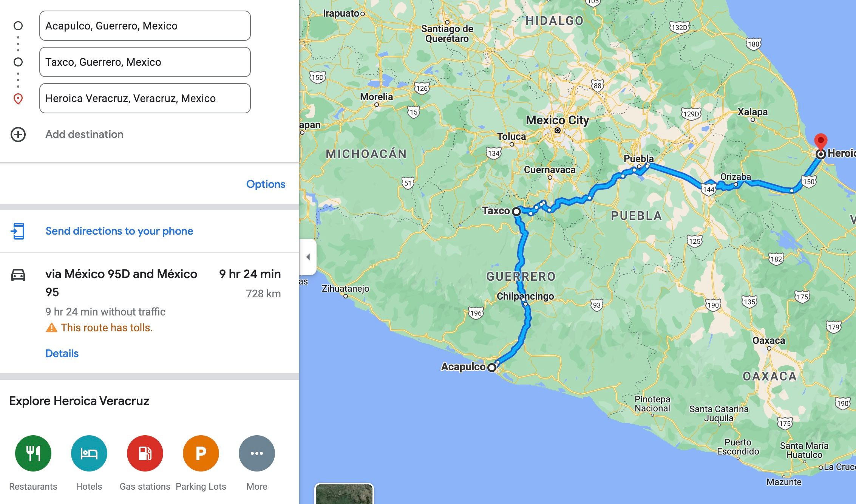Open the Parking Lots explore icon
This screenshot has height=504, width=856.
pyautogui.click(x=201, y=453)
